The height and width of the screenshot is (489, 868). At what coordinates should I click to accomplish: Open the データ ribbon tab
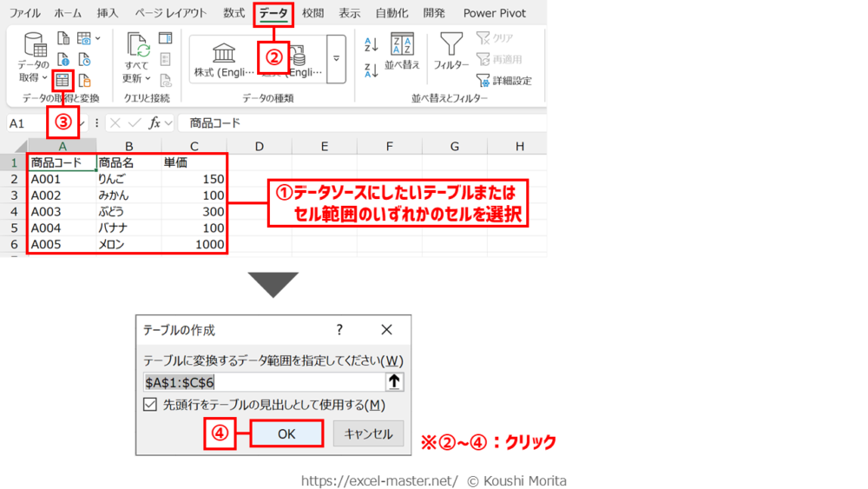[x=273, y=13]
